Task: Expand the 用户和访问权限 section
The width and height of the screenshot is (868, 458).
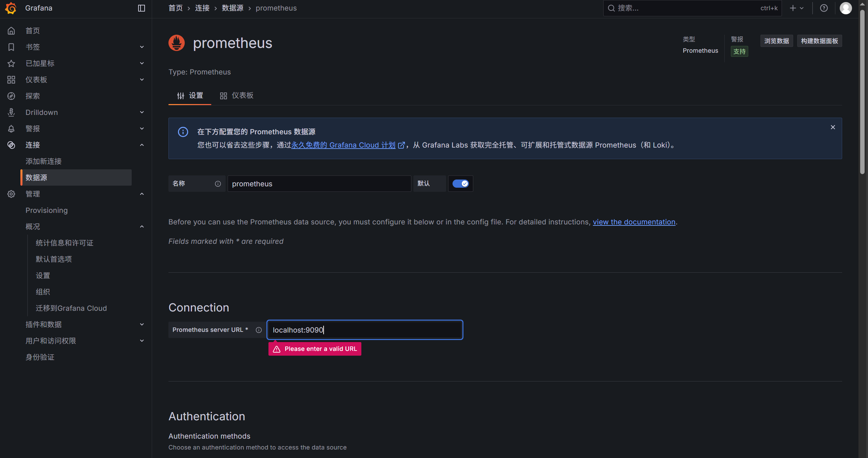Action: tap(142, 341)
